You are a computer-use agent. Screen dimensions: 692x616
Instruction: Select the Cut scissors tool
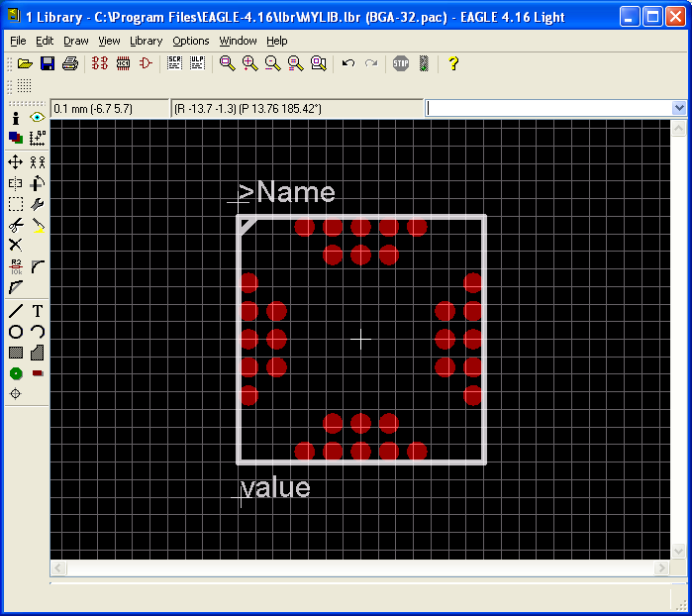(16, 226)
